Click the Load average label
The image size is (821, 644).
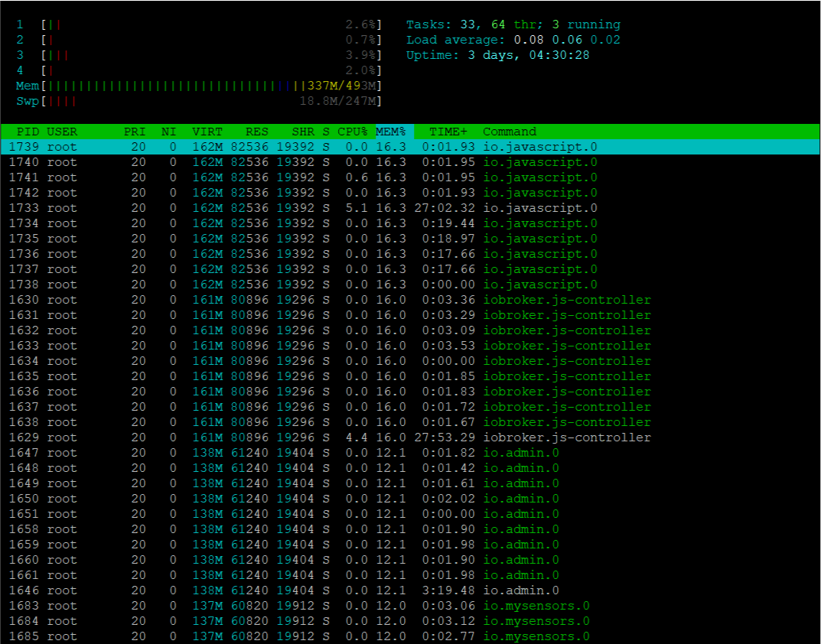tap(455, 40)
